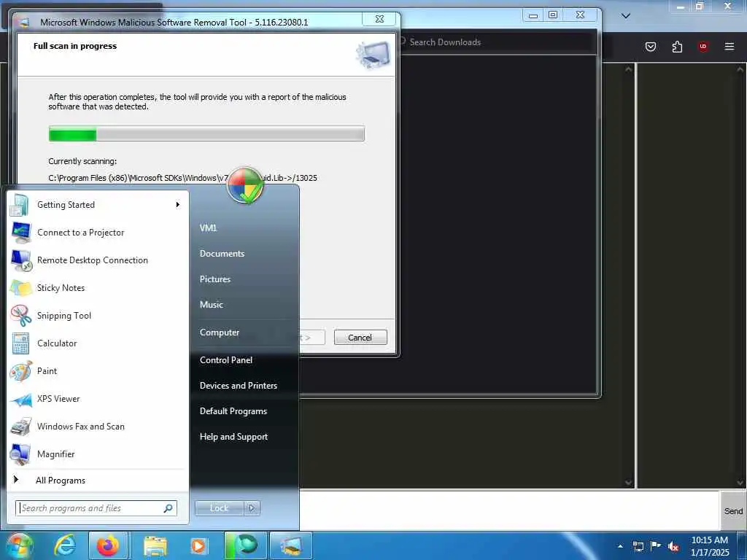Open Pictures from Start menu
Viewport: 747px width, 560px height.
coord(215,279)
